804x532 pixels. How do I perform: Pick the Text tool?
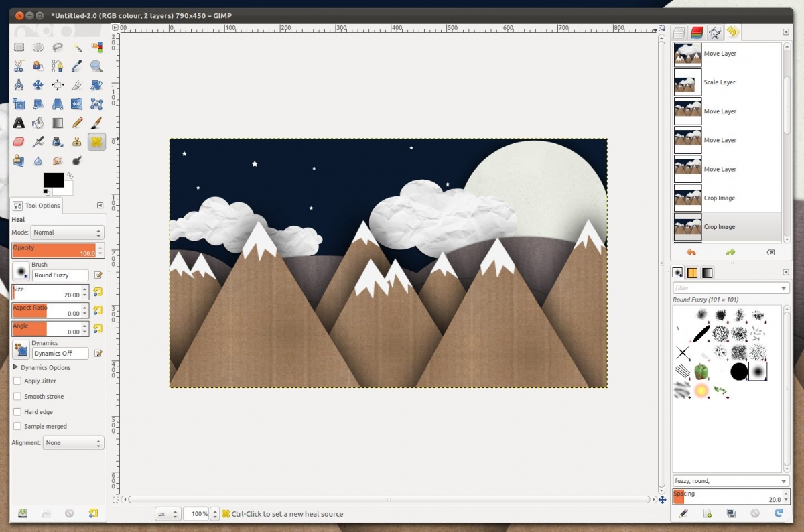pos(19,123)
